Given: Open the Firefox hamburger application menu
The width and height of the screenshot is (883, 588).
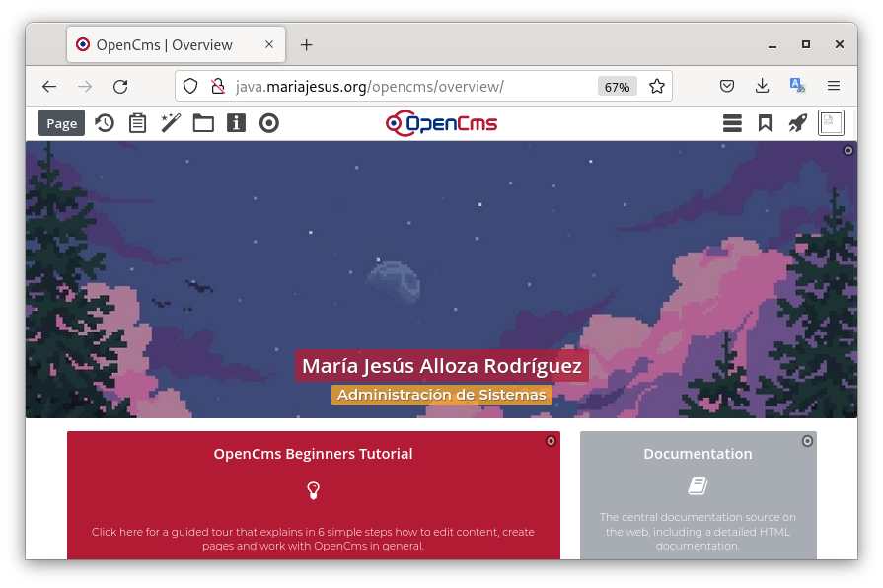Looking at the screenshot, I should pyautogui.click(x=834, y=87).
